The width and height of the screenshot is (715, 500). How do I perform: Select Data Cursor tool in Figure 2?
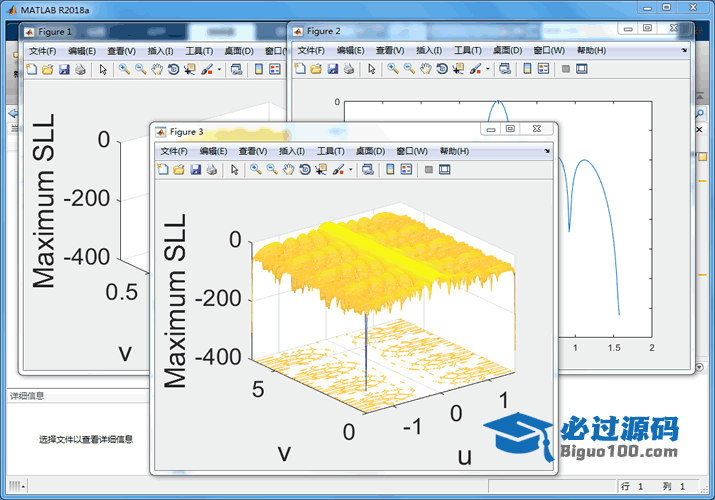click(x=459, y=69)
